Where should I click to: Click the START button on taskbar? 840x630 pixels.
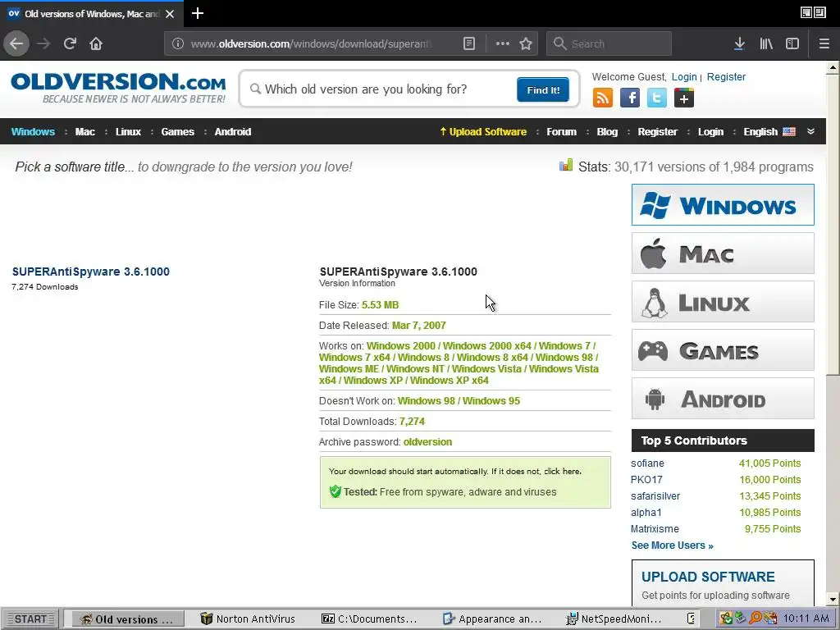point(30,619)
